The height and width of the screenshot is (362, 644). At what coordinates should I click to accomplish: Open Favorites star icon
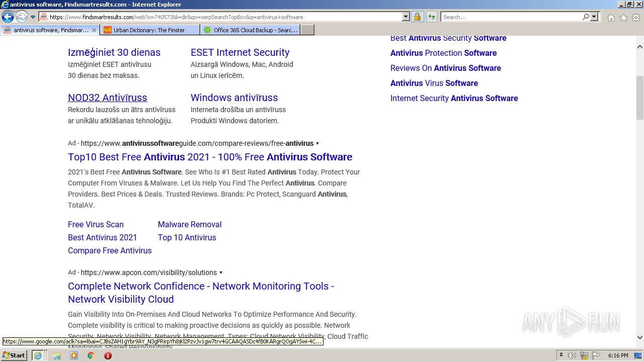click(623, 18)
